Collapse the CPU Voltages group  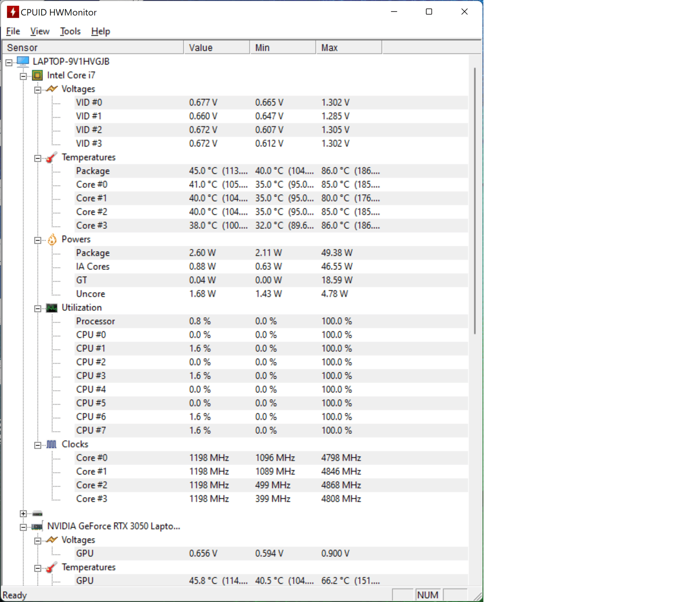[38, 90]
